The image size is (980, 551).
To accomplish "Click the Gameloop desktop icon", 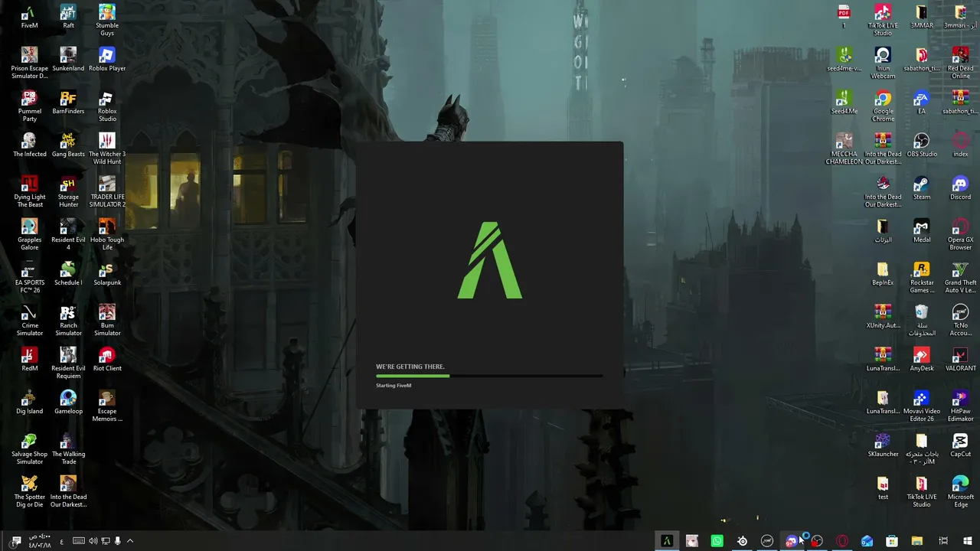I will tap(68, 403).
